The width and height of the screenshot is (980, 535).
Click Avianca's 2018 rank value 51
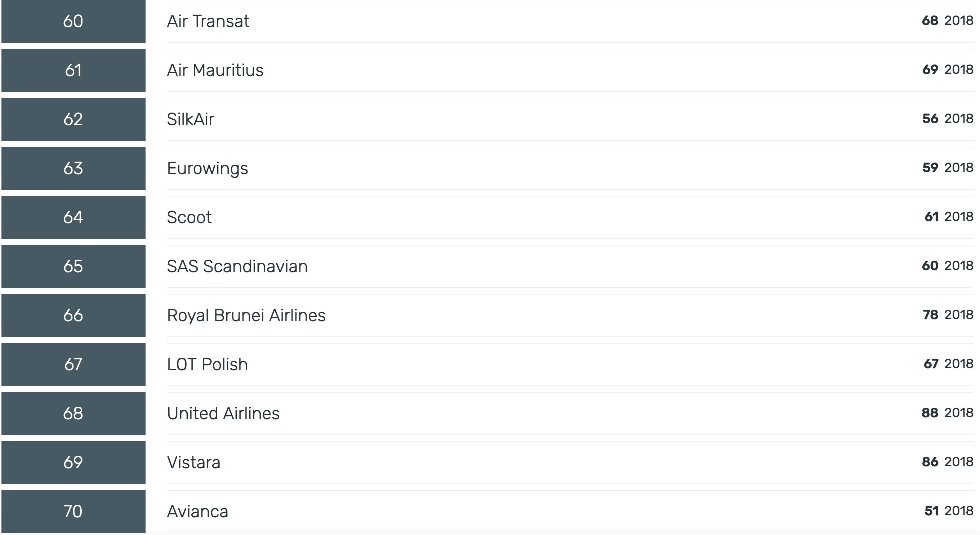[x=931, y=510]
